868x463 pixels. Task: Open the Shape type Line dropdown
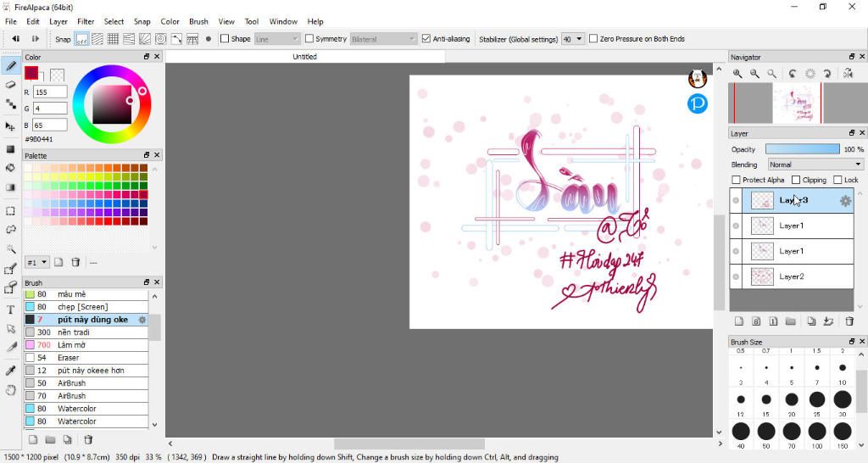(277, 39)
